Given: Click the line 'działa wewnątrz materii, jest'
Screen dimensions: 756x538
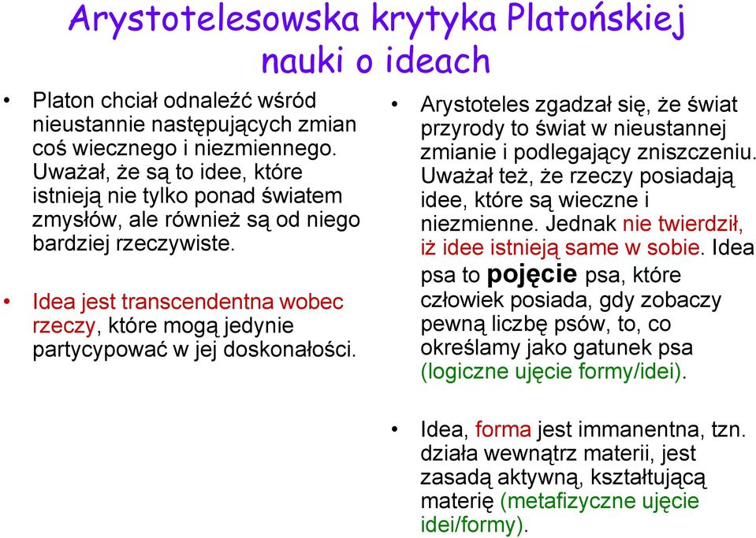Looking at the screenshot, I should (558, 454).
